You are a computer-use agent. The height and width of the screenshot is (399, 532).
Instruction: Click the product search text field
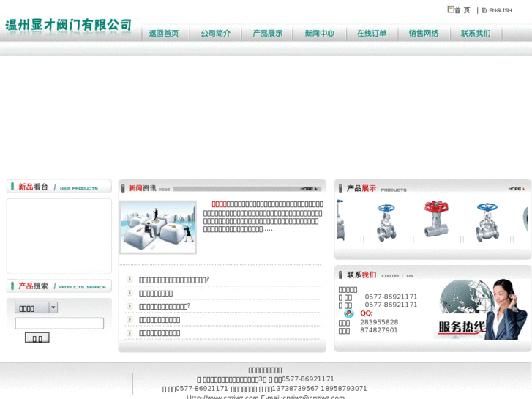pyautogui.click(x=59, y=324)
